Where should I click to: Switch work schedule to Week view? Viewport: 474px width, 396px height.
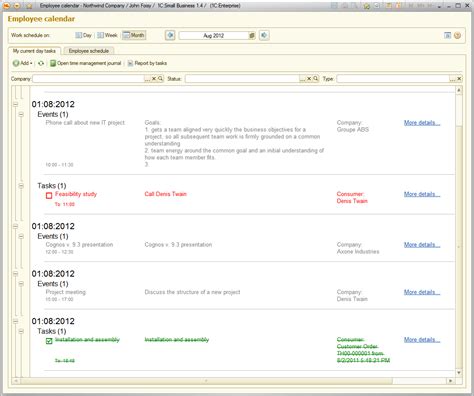tap(107, 35)
